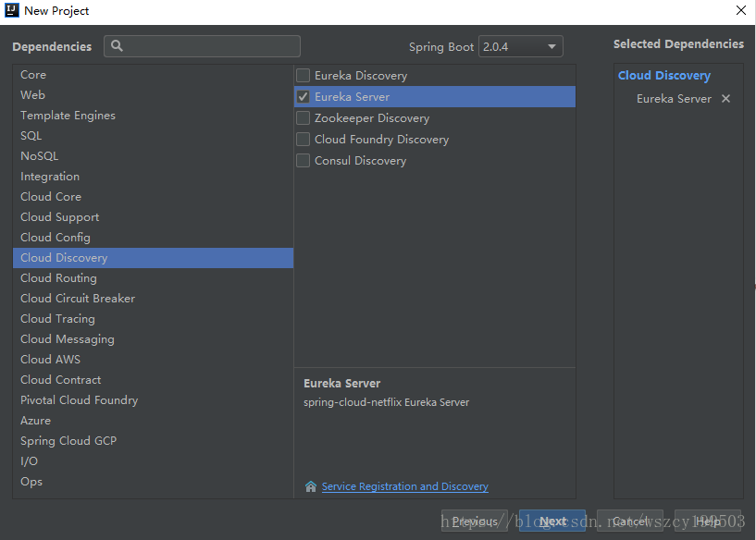Tick the Zookeeper Discovery checkbox
This screenshot has height=540, width=756.
click(303, 118)
